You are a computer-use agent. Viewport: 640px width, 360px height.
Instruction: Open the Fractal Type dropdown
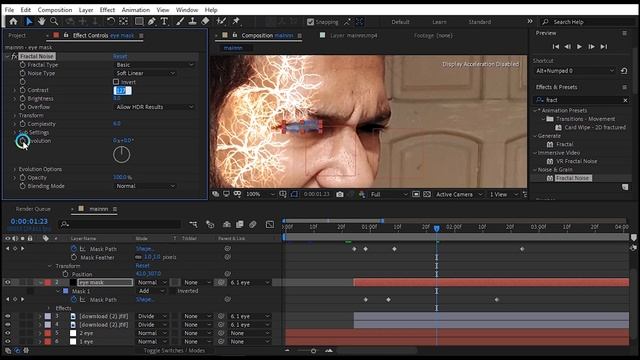(x=155, y=64)
